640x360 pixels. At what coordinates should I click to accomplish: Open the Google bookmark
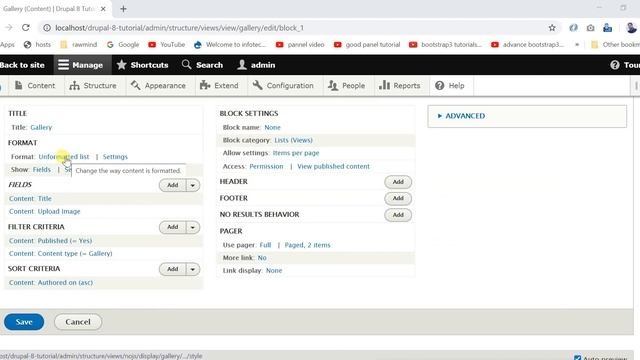pos(123,44)
